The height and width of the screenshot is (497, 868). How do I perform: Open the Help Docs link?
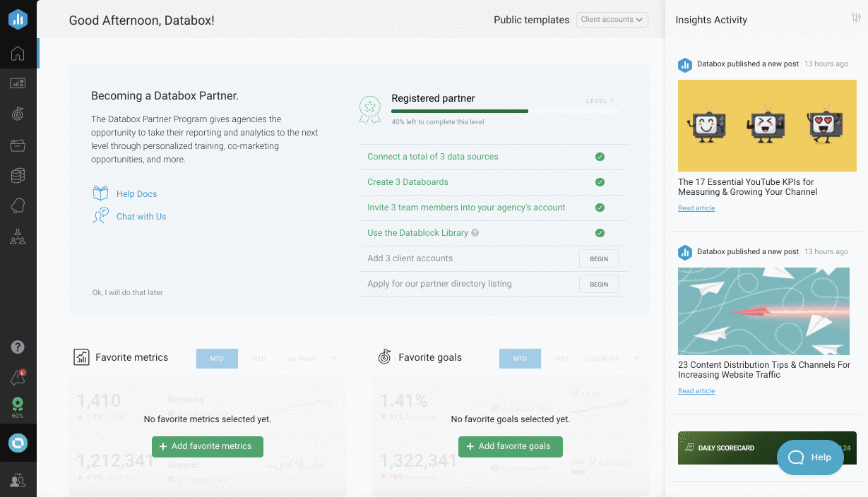pos(137,194)
